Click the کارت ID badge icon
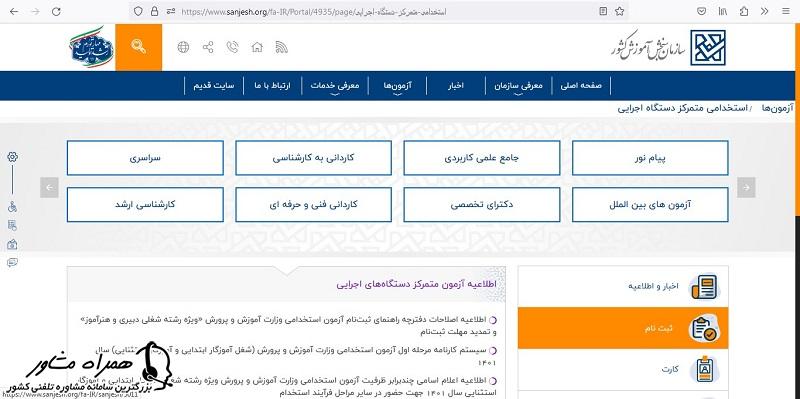Image resolution: width=800 pixels, height=399 pixels. click(705, 369)
